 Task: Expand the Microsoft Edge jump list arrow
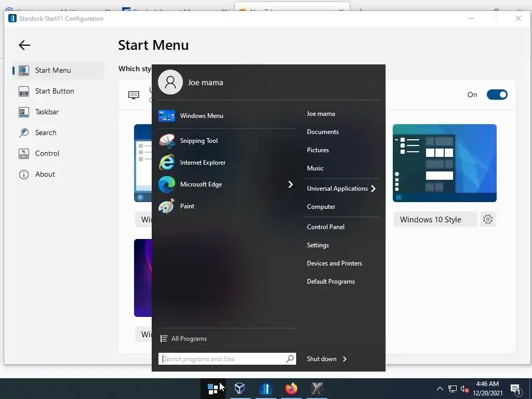tap(290, 184)
